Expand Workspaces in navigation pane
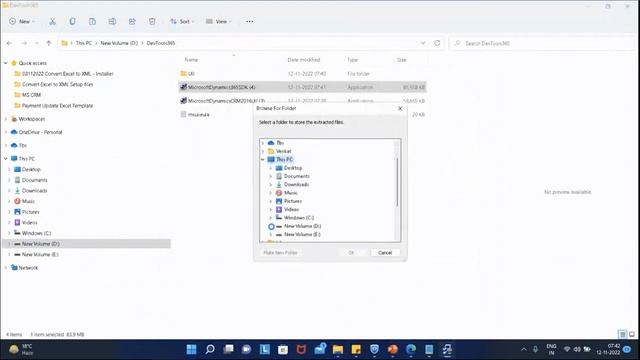640x360 pixels. coord(6,119)
